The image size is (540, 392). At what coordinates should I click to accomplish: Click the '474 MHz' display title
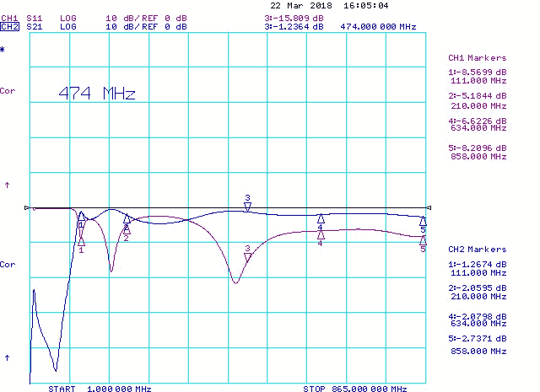click(x=97, y=94)
